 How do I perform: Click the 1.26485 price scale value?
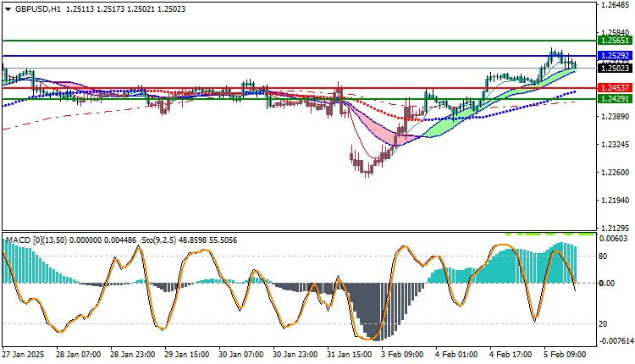(x=616, y=5)
